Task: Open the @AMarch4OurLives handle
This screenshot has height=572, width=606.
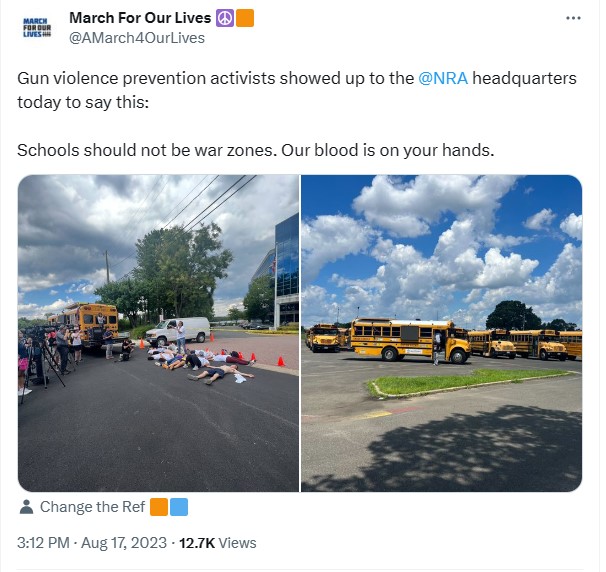Action: pos(137,38)
